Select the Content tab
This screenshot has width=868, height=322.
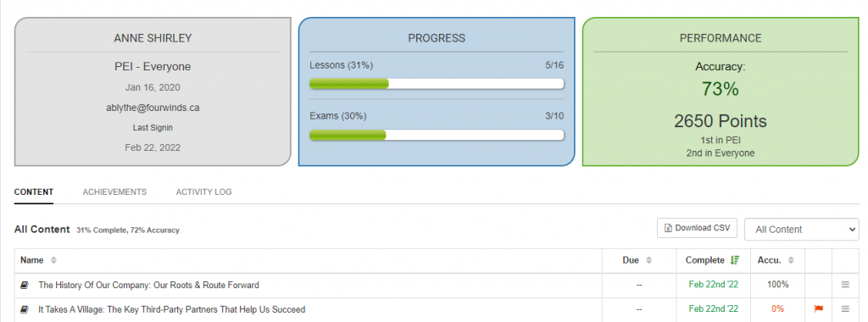coord(34,192)
